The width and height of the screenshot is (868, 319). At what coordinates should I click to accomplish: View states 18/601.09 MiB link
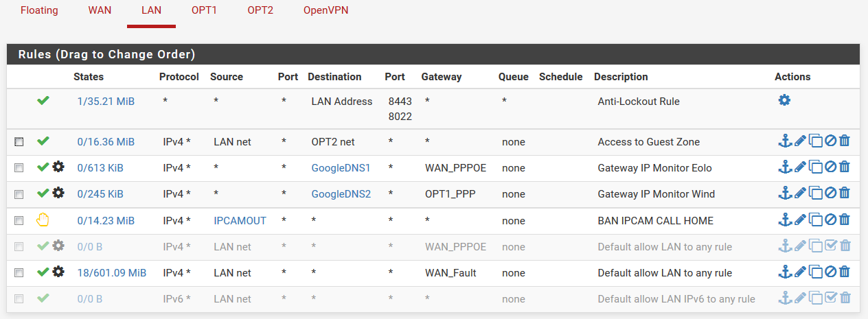click(x=112, y=273)
